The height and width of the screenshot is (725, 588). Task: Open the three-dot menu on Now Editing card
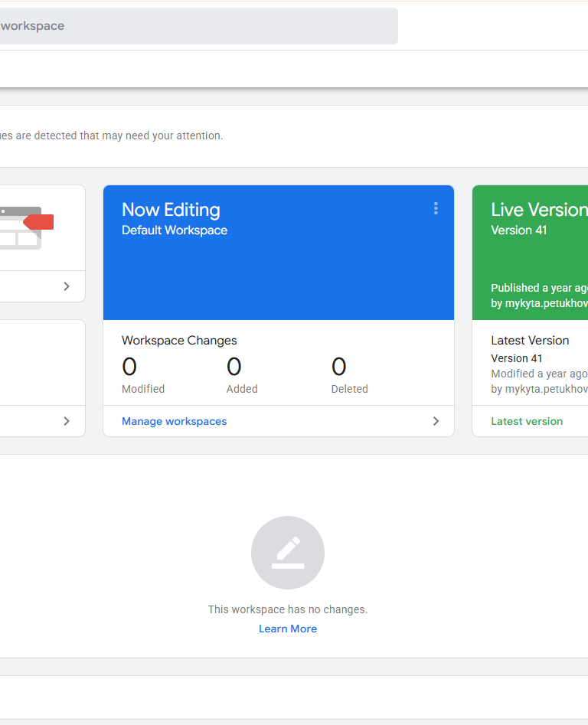[x=436, y=208]
